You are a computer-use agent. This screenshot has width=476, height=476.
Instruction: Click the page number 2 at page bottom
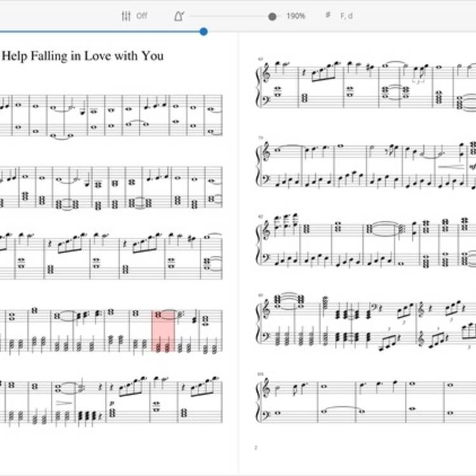(256, 447)
